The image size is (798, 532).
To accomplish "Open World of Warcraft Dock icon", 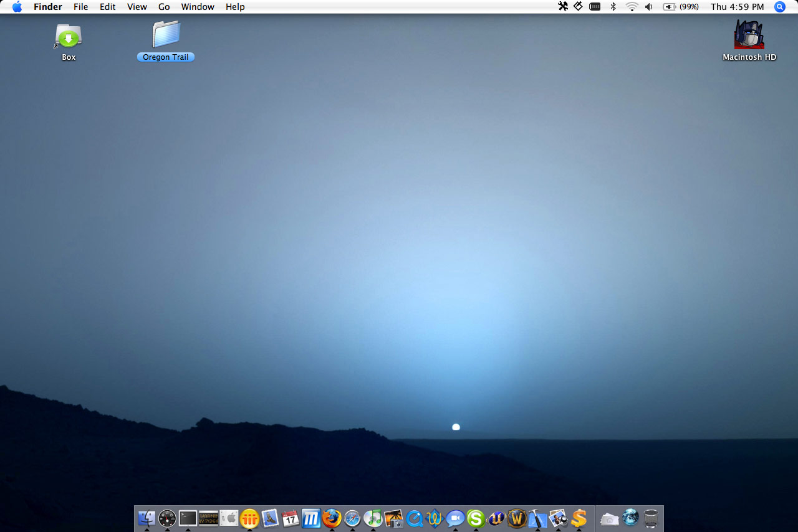I will [x=517, y=518].
